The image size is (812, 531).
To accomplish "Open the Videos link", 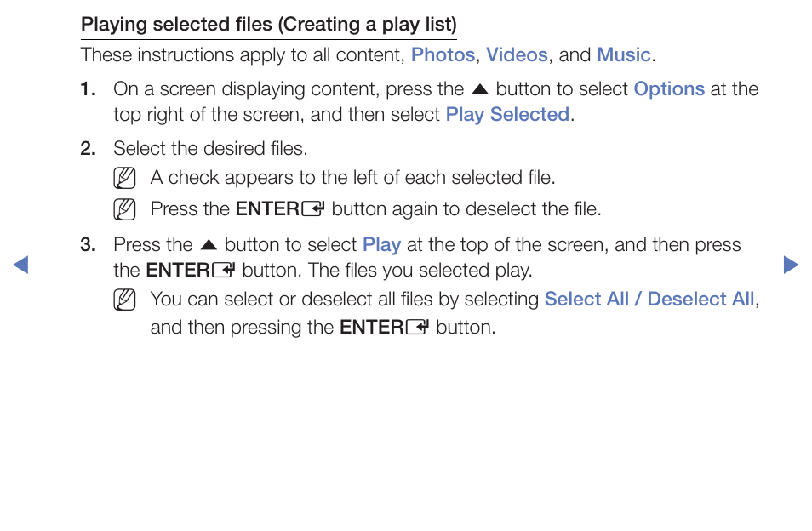I will (517, 54).
